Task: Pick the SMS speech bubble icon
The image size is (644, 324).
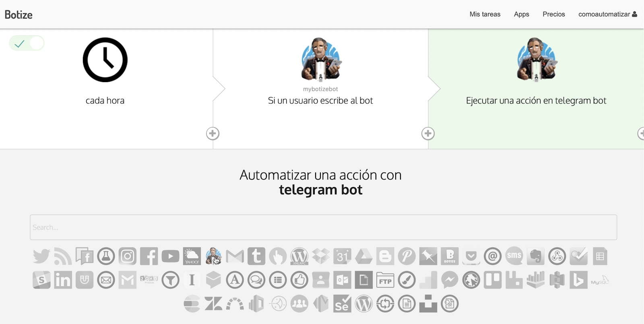Action: [x=514, y=256]
